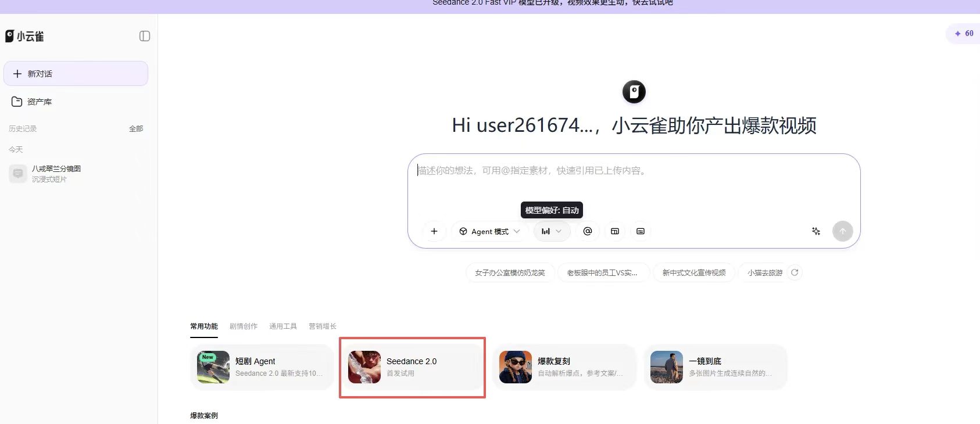
Task: Open the credits balance showing 60
Action: tap(964, 34)
